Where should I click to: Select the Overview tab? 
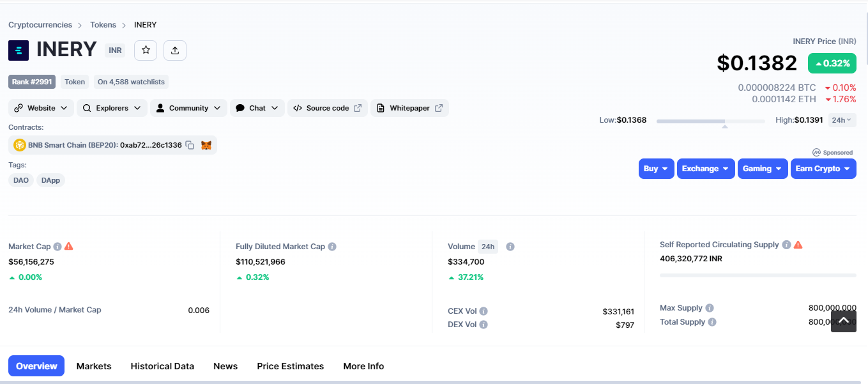click(36, 366)
